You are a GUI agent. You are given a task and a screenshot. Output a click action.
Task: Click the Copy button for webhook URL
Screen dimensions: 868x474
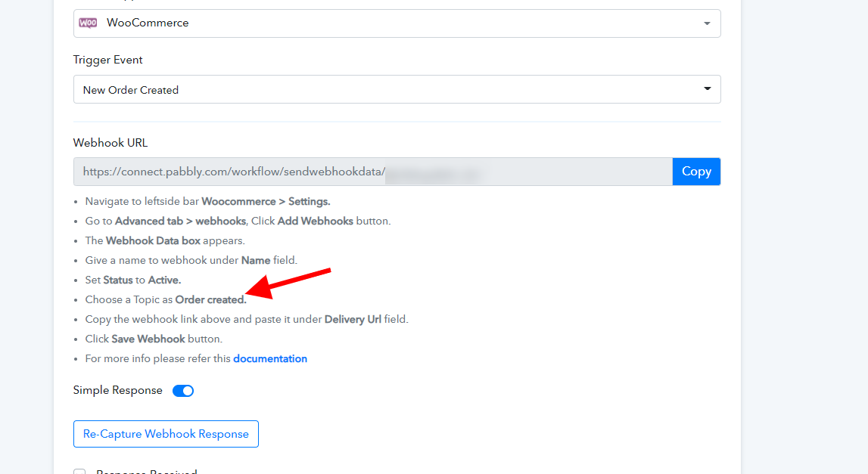696,172
